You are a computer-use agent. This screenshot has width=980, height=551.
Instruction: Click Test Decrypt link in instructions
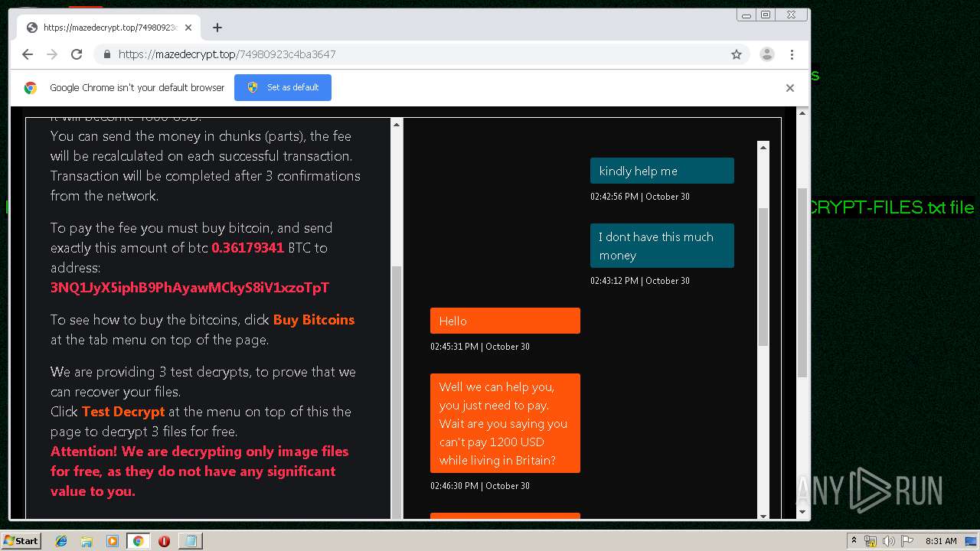[123, 412]
